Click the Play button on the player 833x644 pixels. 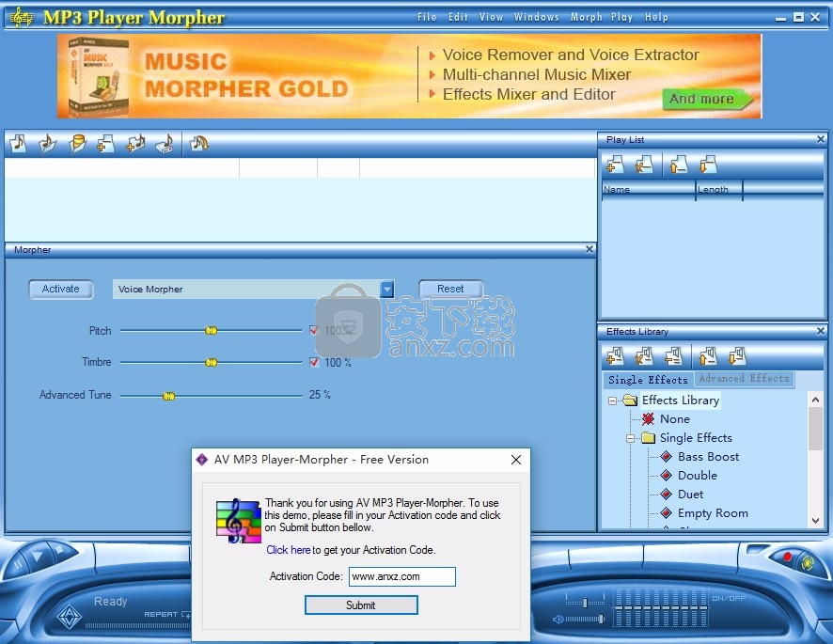click(38, 557)
